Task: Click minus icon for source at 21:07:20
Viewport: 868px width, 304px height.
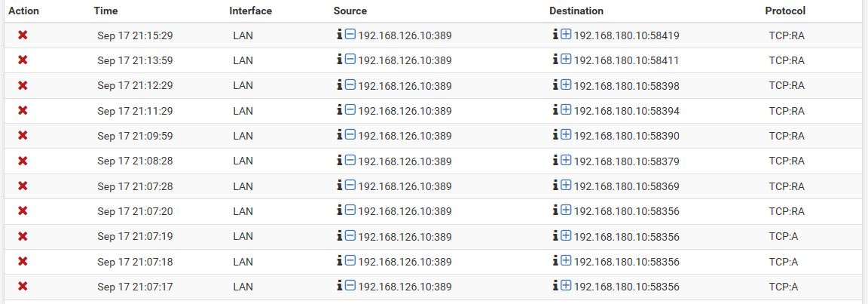Action: click(x=350, y=210)
